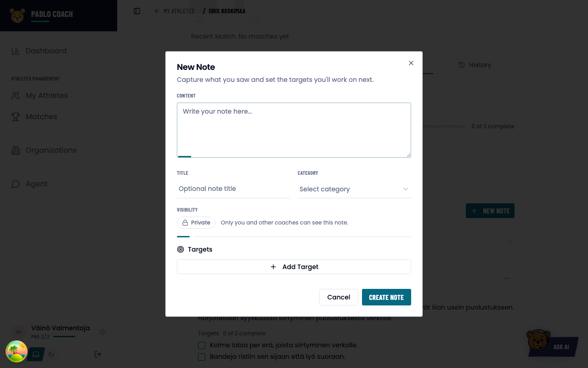Go back to My Athletes breadcrumb
The image size is (588, 368).
175,11
